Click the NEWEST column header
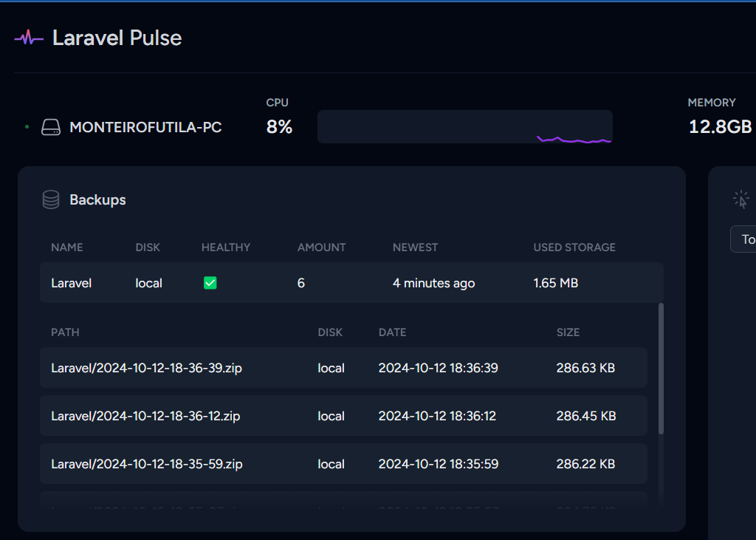Image resolution: width=756 pixels, height=540 pixels. tap(415, 247)
